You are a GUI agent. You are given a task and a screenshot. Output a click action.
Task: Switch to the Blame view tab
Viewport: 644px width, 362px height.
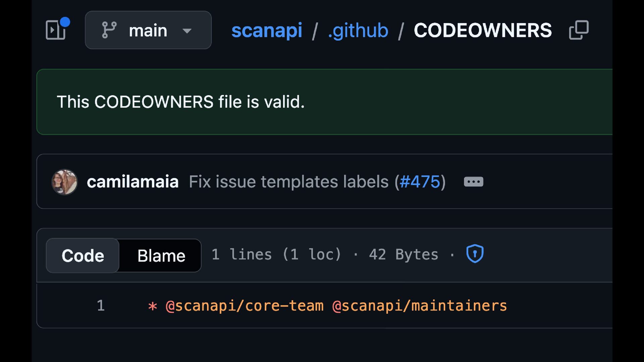pos(161,255)
